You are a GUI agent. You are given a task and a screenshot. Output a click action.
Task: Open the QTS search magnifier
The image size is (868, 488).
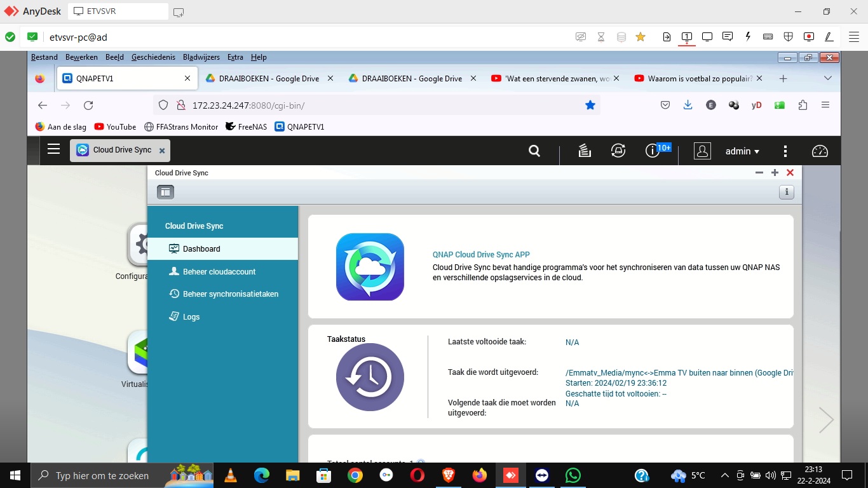coord(534,151)
